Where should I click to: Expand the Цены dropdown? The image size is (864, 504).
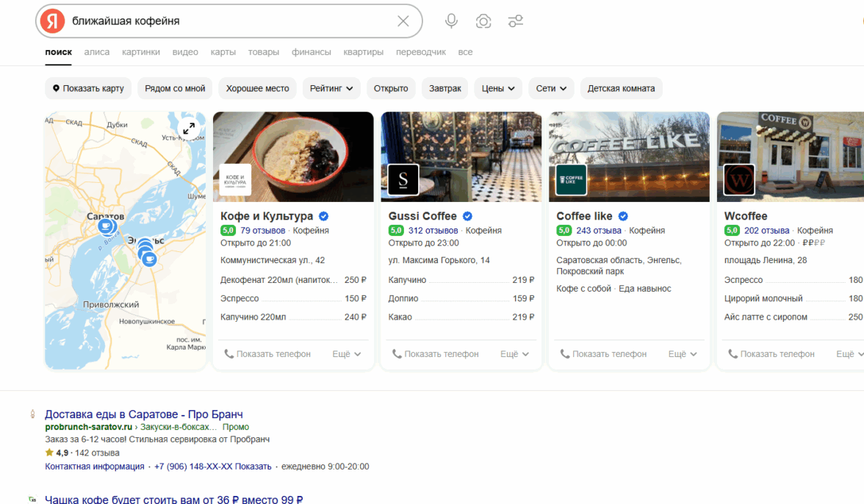[498, 88]
